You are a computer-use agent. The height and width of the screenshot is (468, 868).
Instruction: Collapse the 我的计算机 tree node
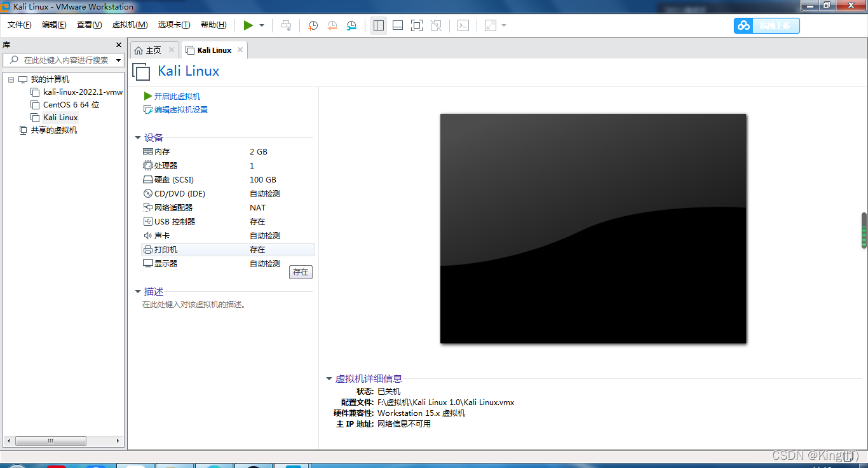tap(11, 79)
